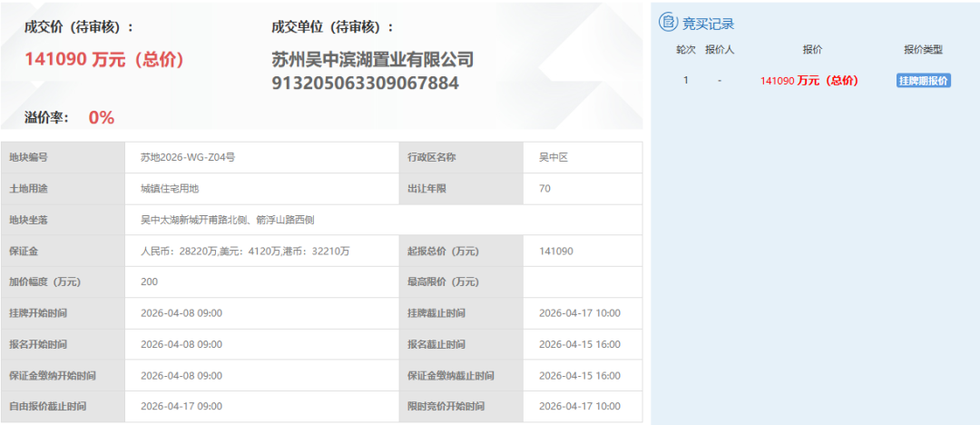Viewport: 980px width, 425px height.
Task: Select free bidding deadline 2026-04-17 09:00
Action: 181,406
